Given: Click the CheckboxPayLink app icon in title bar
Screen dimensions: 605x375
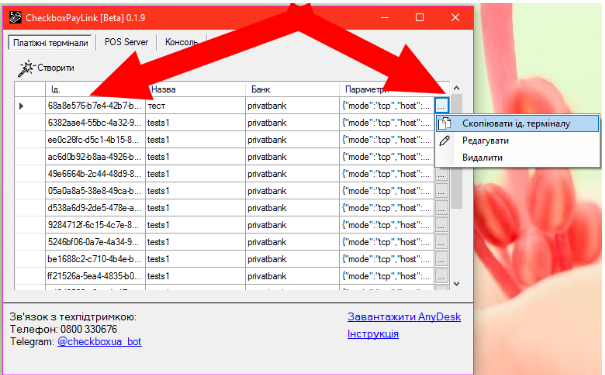Looking at the screenshot, I should coord(15,17).
